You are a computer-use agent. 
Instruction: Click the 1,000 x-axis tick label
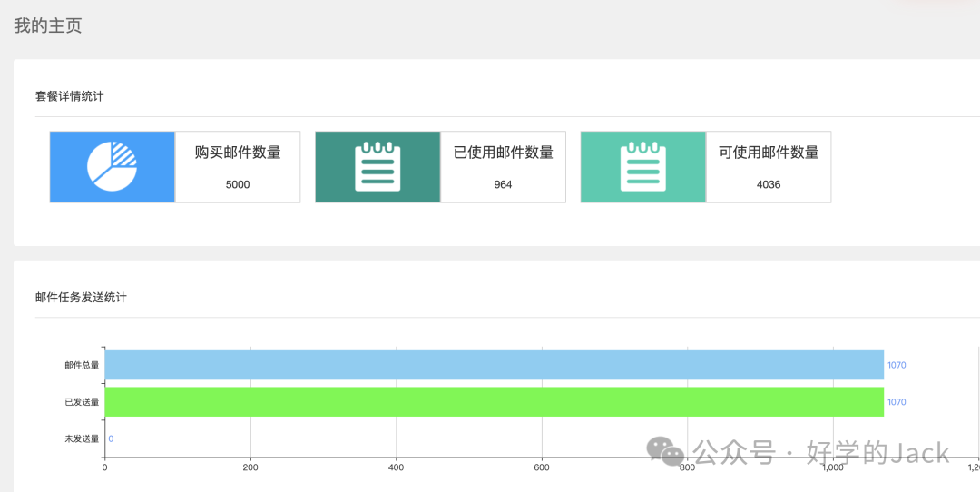(832, 467)
